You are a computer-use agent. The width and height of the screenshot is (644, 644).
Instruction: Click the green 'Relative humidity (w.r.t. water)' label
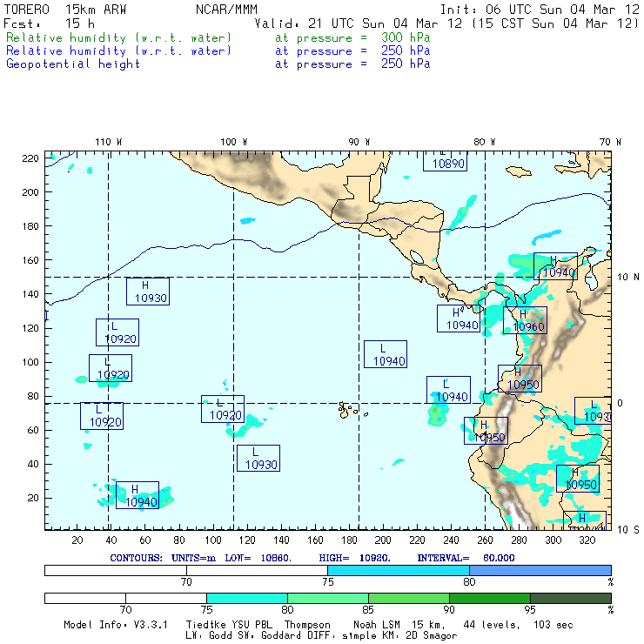[x=118, y=37]
